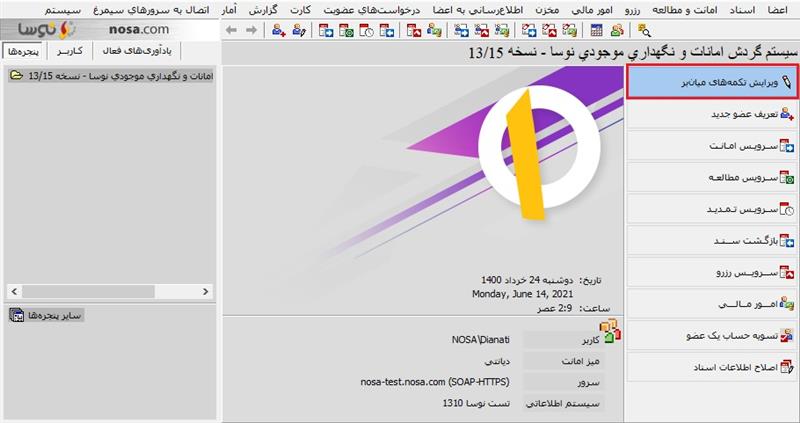Click the icon beside سایر پنجره‌ها
The width and height of the screenshot is (800, 423).
[x=16, y=316]
